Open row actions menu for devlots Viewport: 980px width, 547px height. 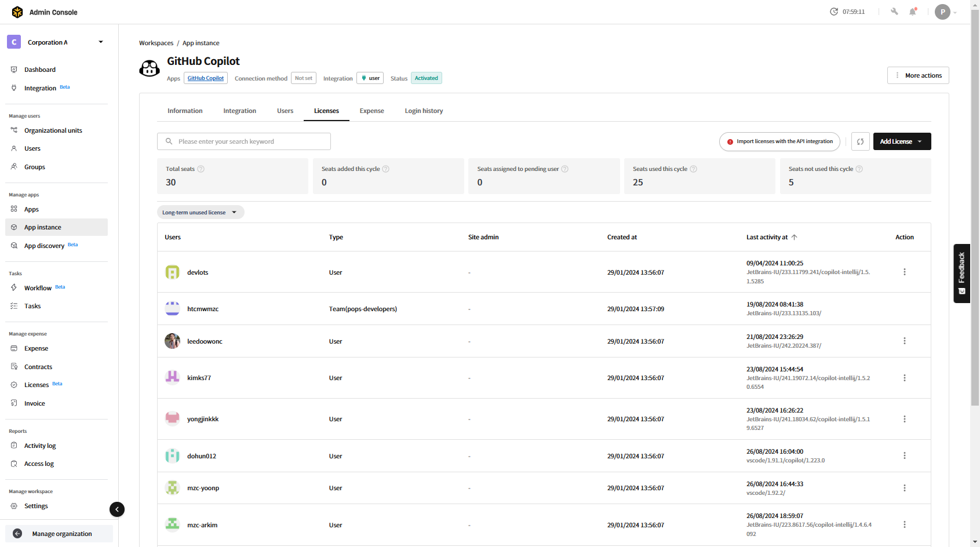tap(905, 272)
